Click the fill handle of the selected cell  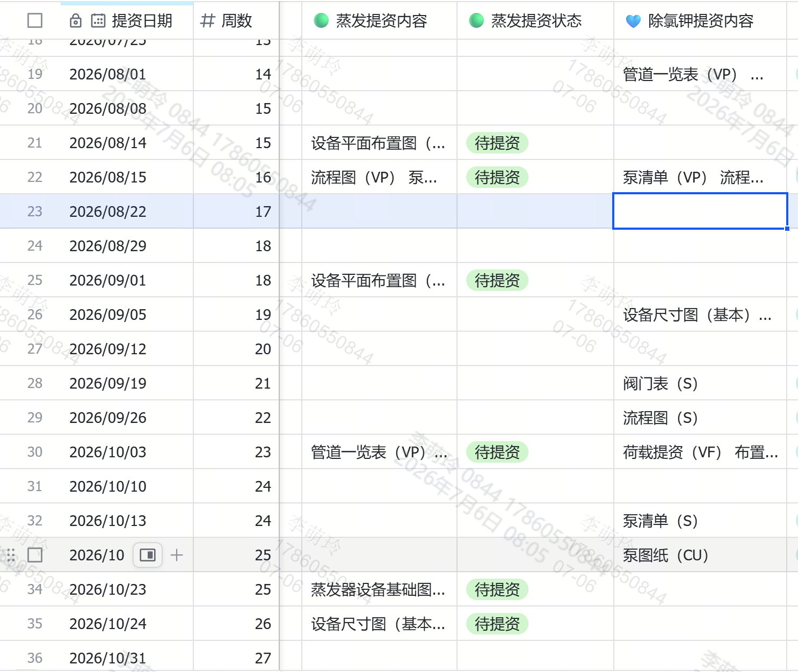[787, 229]
